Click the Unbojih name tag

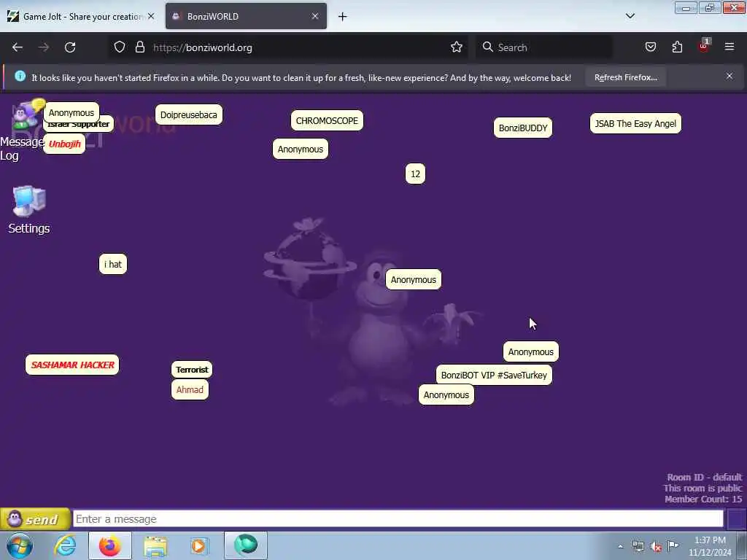pyautogui.click(x=64, y=144)
